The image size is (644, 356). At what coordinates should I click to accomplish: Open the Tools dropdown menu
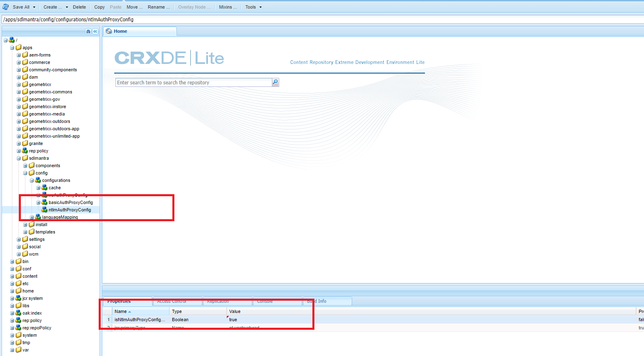pos(253,7)
